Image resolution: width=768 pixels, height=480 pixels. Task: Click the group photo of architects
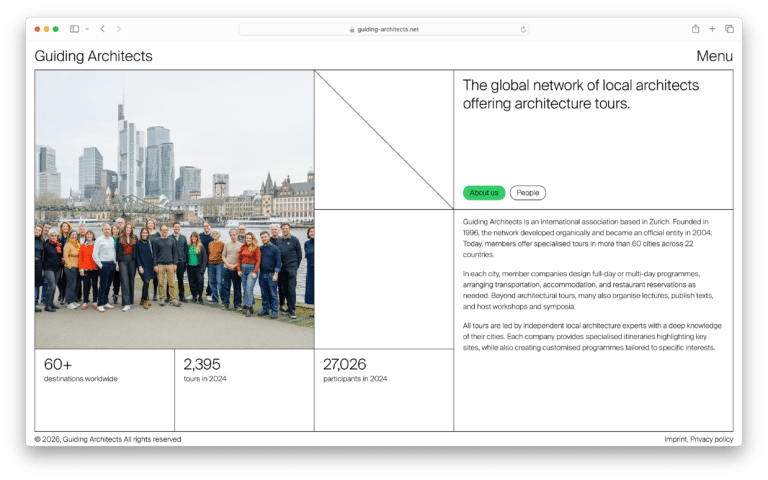pyautogui.click(x=174, y=209)
